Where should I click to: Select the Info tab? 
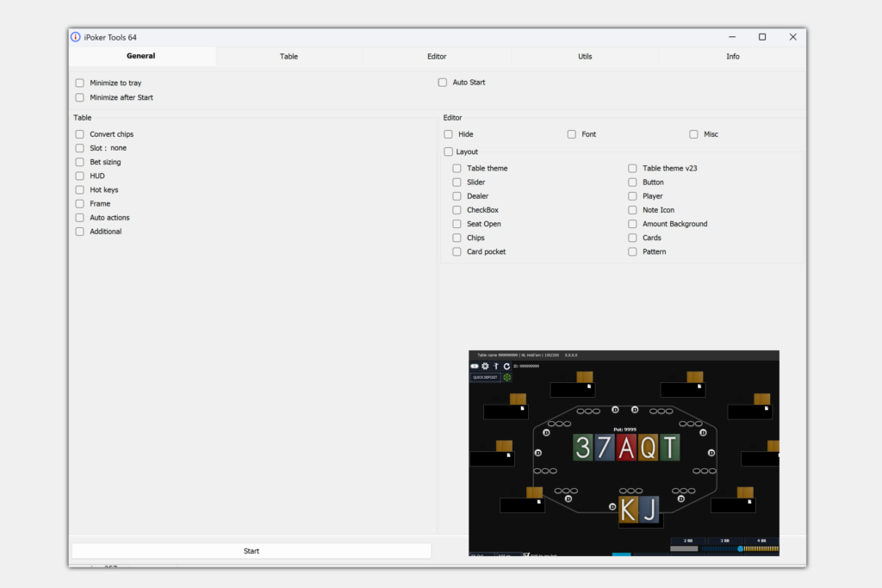pos(732,56)
